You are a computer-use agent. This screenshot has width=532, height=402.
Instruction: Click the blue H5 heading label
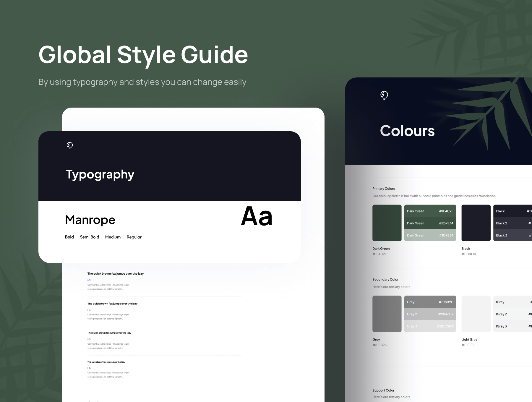tap(89, 339)
